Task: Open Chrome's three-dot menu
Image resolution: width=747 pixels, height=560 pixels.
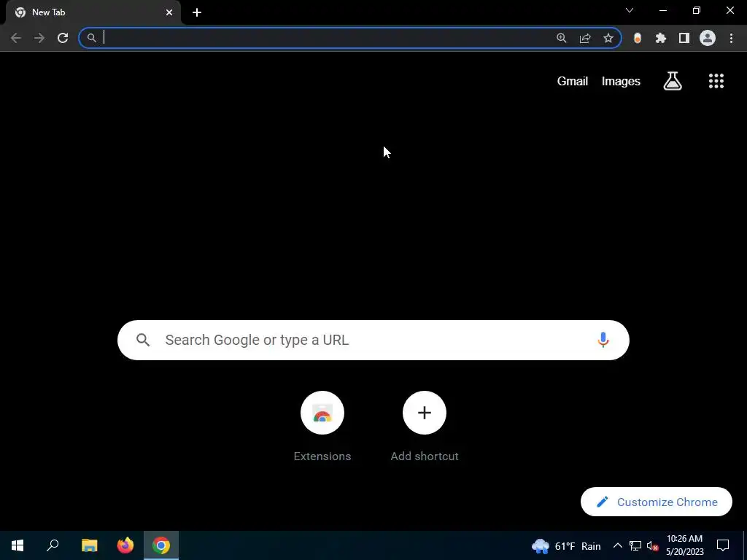Action: [731, 38]
